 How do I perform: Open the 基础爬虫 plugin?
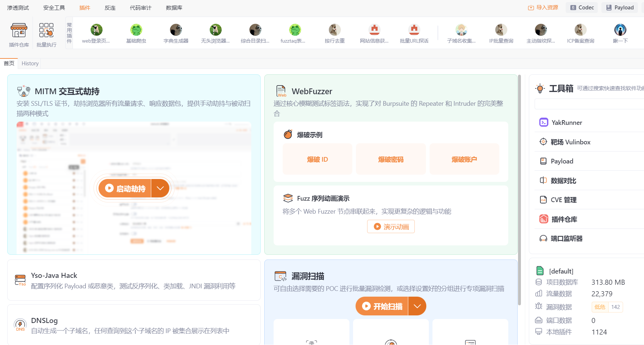click(x=136, y=33)
